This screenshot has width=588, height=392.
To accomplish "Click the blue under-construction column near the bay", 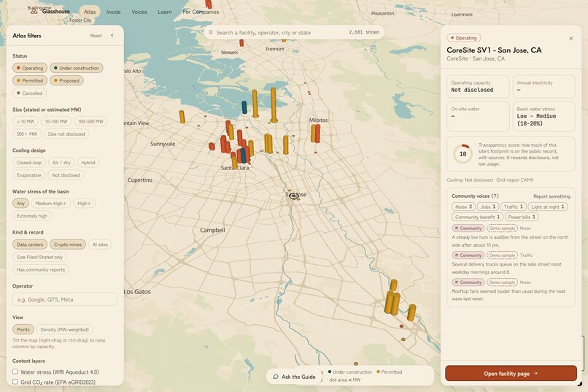I will (x=244, y=107).
